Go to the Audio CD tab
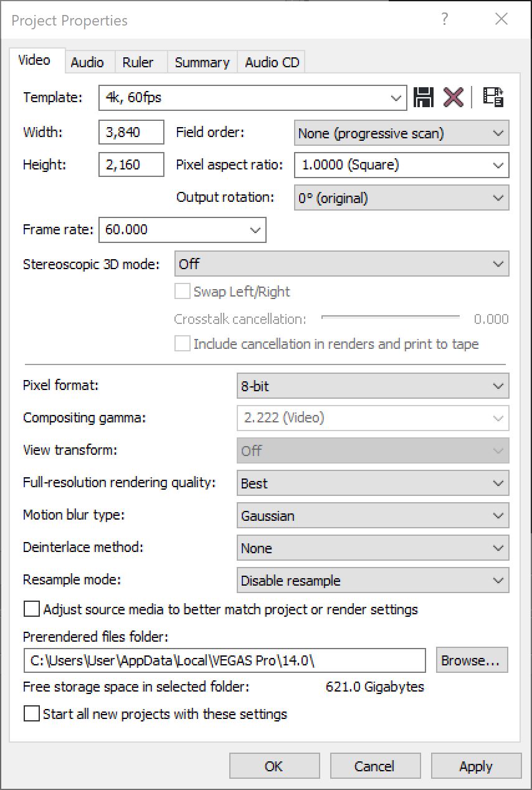The width and height of the screenshot is (532, 790). tap(272, 62)
